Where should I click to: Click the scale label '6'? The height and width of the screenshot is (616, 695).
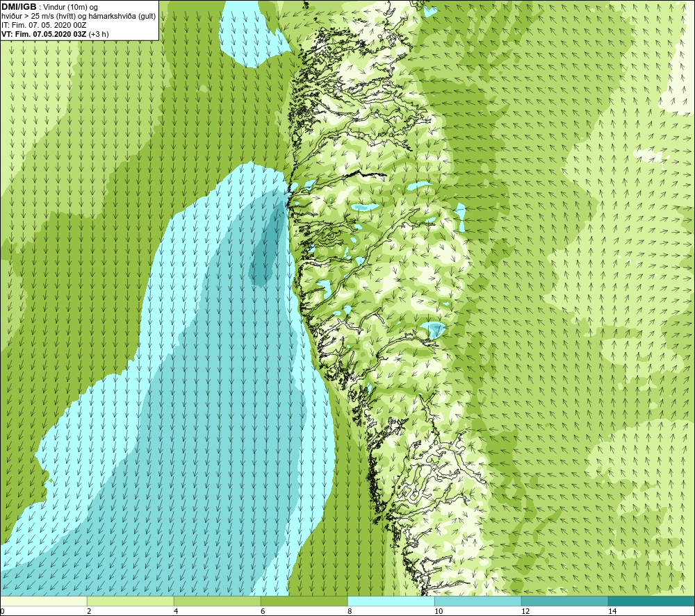point(263,611)
